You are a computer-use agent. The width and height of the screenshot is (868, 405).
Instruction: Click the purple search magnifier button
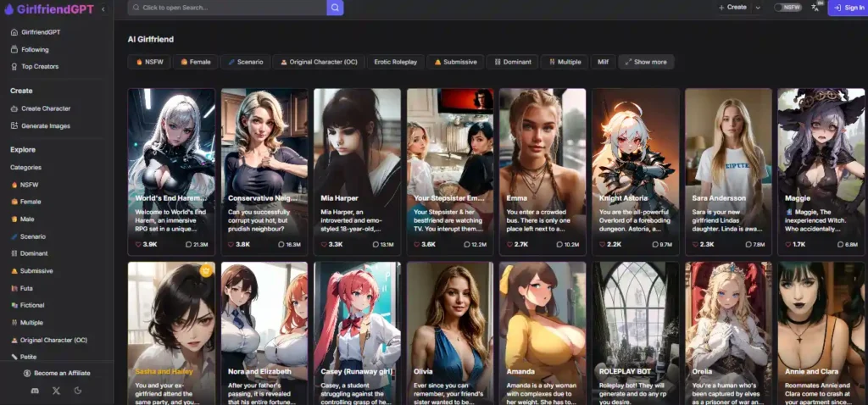[x=335, y=8]
